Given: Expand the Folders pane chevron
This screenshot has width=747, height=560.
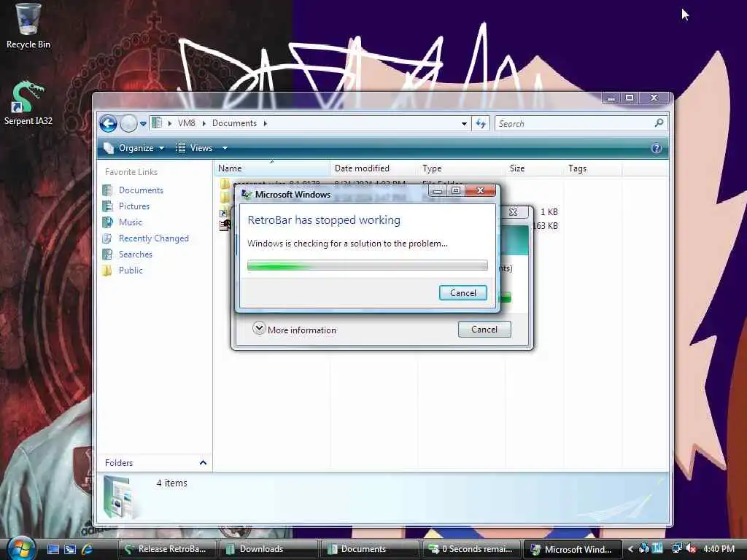Looking at the screenshot, I should 203,463.
